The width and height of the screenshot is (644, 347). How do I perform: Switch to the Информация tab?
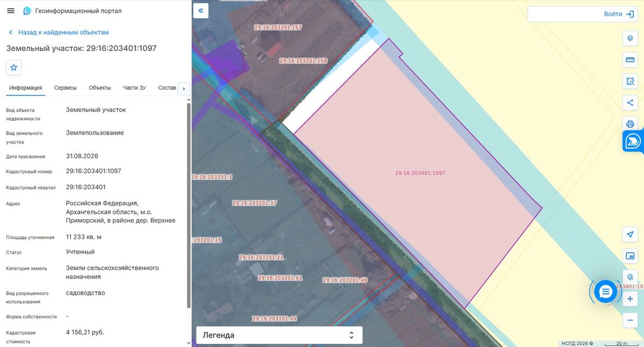click(26, 88)
